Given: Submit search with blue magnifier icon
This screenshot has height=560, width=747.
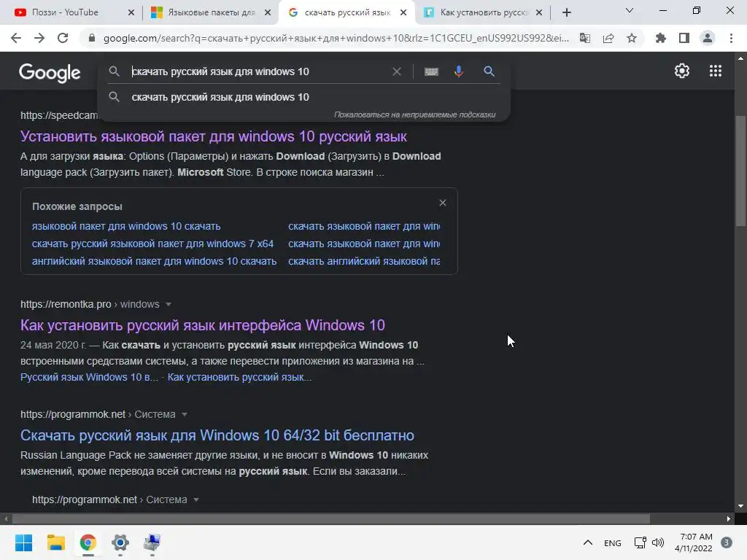Looking at the screenshot, I should 489,71.
